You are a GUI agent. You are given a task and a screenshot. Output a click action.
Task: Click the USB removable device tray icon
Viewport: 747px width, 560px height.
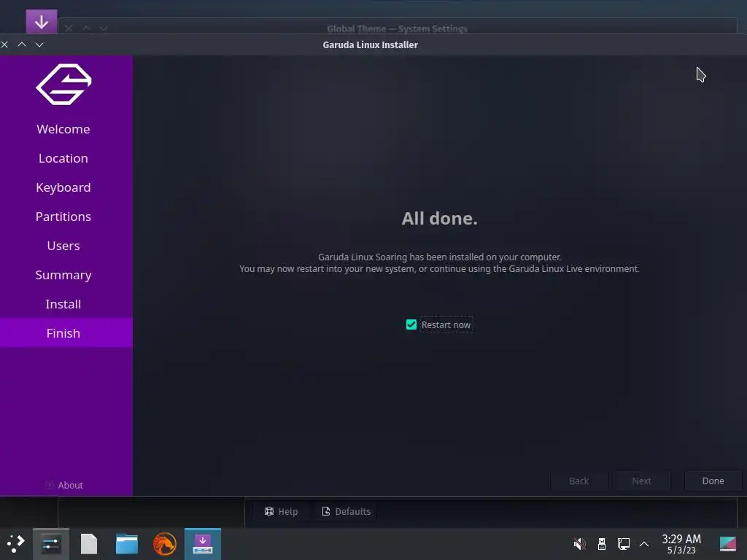pyautogui.click(x=602, y=543)
